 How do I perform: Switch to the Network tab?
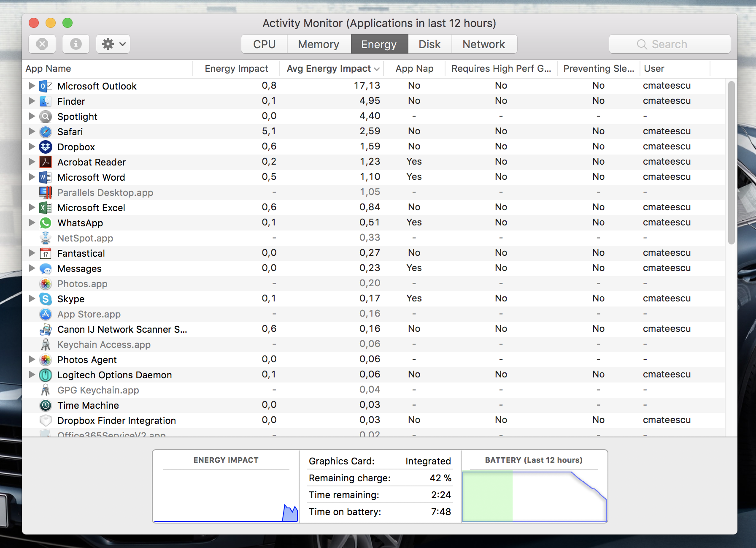484,44
